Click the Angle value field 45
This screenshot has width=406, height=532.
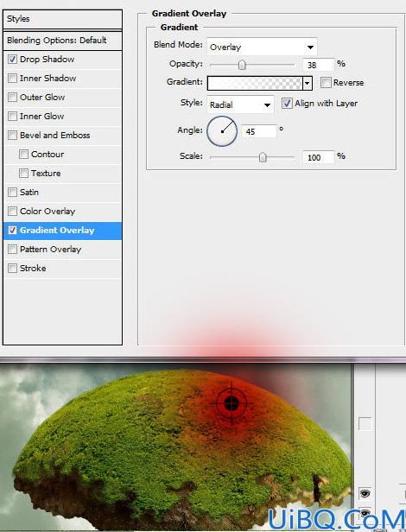259,131
